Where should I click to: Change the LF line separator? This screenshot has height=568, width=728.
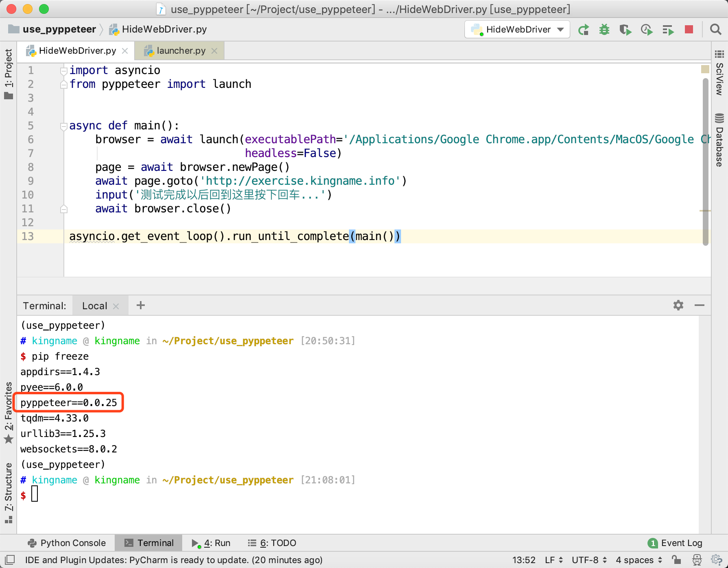(554, 560)
